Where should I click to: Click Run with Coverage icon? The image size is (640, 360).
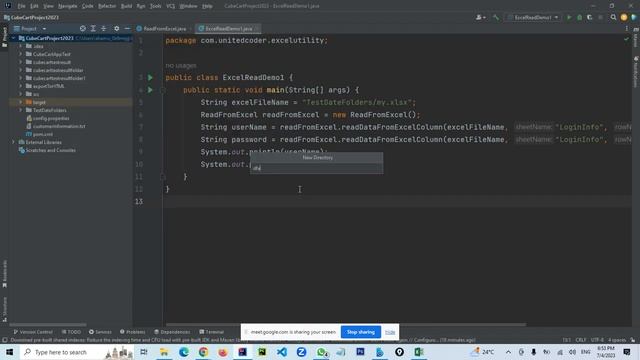(x=589, y=18)
